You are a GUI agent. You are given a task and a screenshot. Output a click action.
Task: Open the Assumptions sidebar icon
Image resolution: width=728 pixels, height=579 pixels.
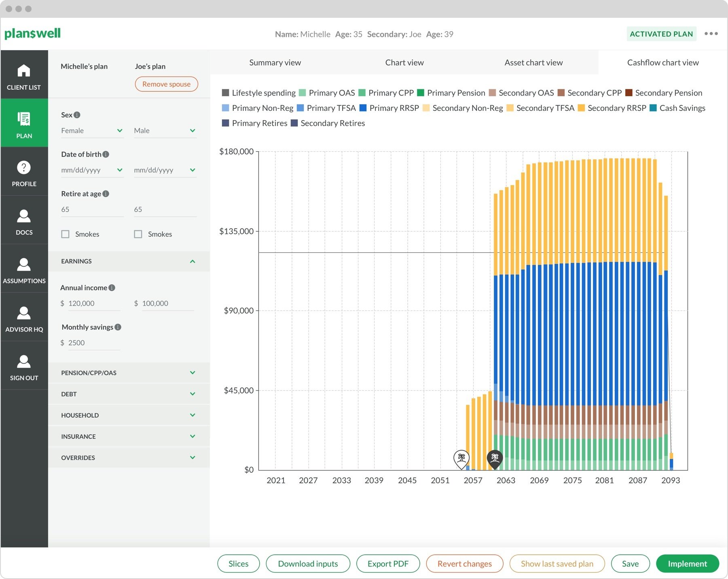24,264
